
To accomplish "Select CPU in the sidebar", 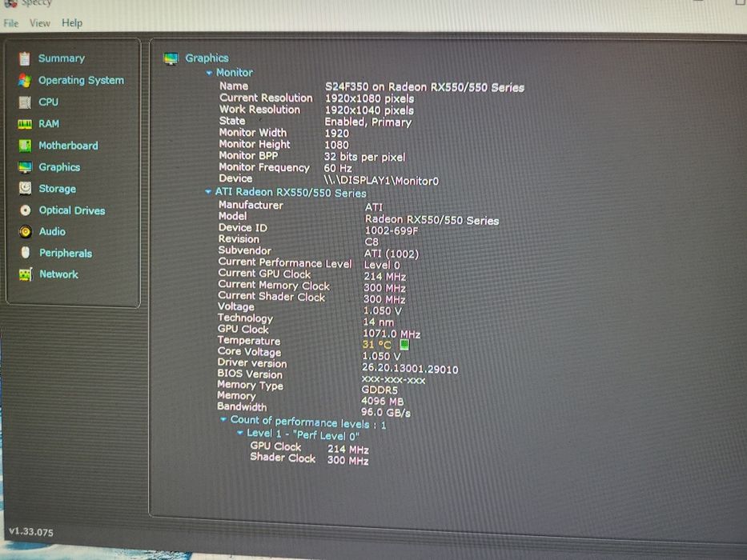I will pyautogui.click(x=49, y=102).
